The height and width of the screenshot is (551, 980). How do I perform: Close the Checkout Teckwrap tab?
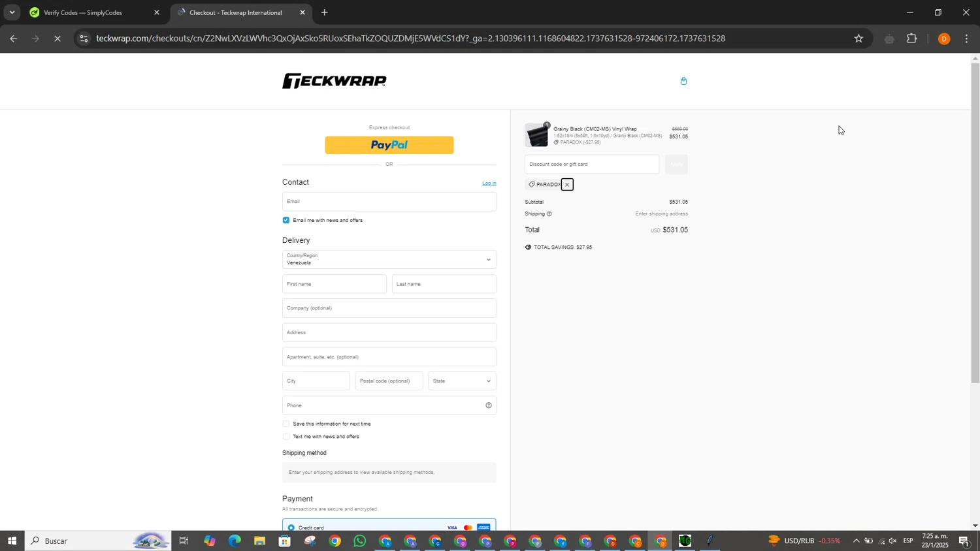click(302, 12)
